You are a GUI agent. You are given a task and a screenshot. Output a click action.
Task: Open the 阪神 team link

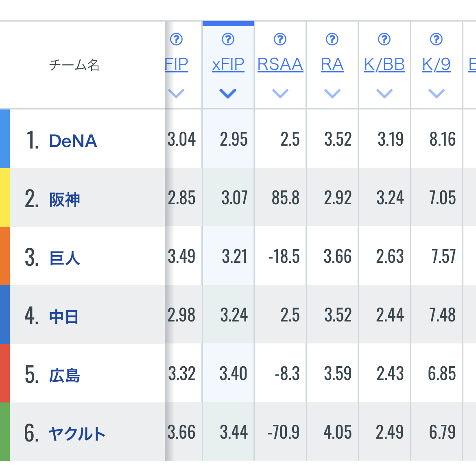pos(64,200)
